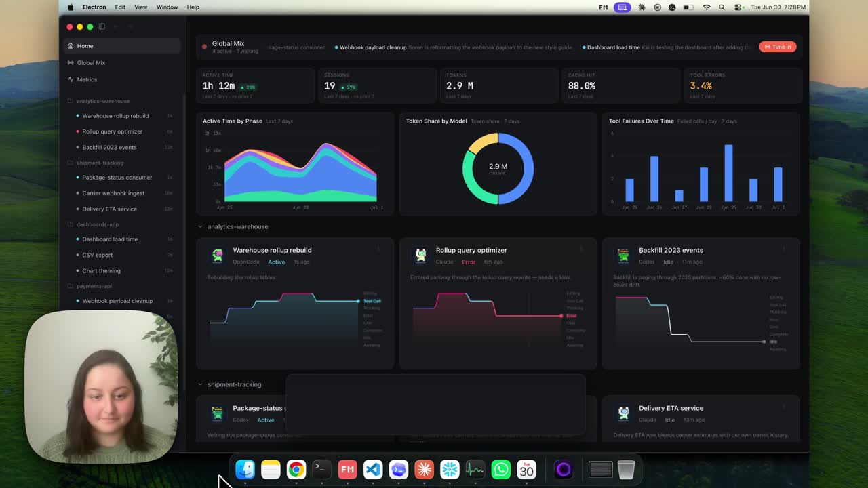The image size is (868, 488).
Task: Go to the Metrics view
Action: [x=122, y=79]
